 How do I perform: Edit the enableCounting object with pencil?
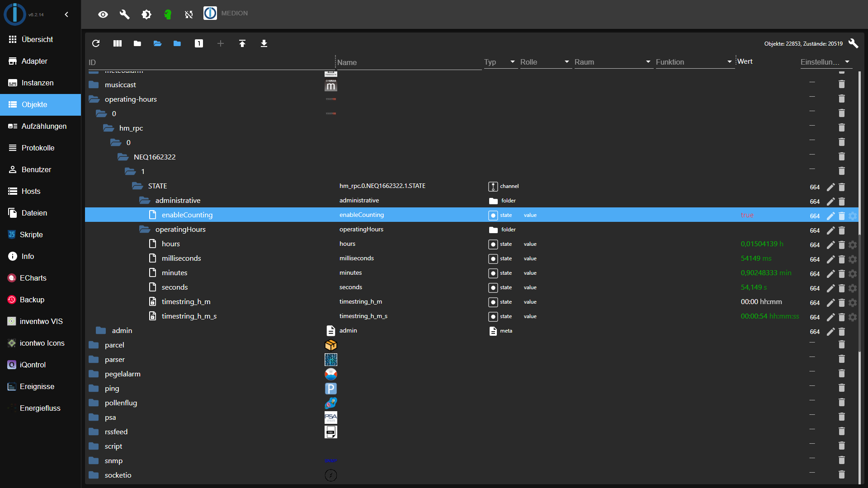coord(831,216)
